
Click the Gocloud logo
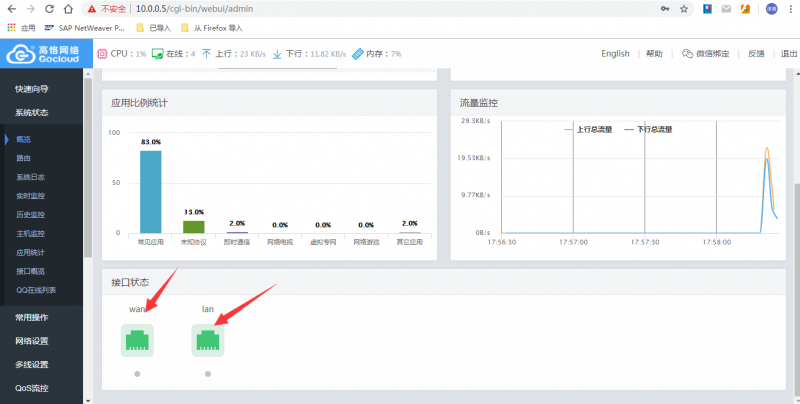pyautogui.click(x=43, y=54)
